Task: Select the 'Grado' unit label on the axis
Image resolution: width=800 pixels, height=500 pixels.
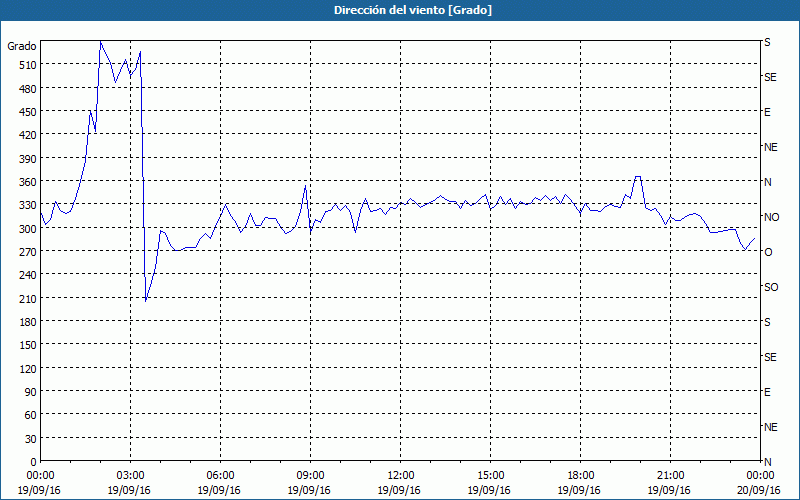Action: tap(22, 46)
